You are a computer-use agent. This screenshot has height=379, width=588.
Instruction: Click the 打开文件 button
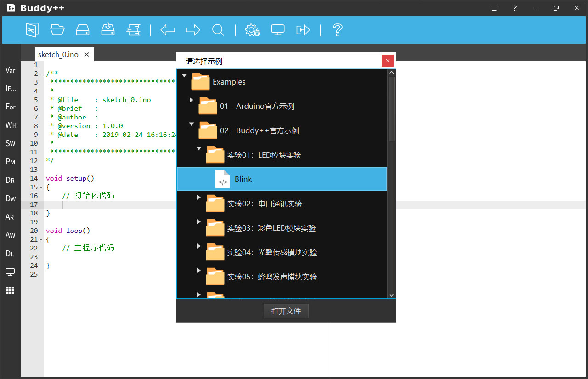pos(286,311)
